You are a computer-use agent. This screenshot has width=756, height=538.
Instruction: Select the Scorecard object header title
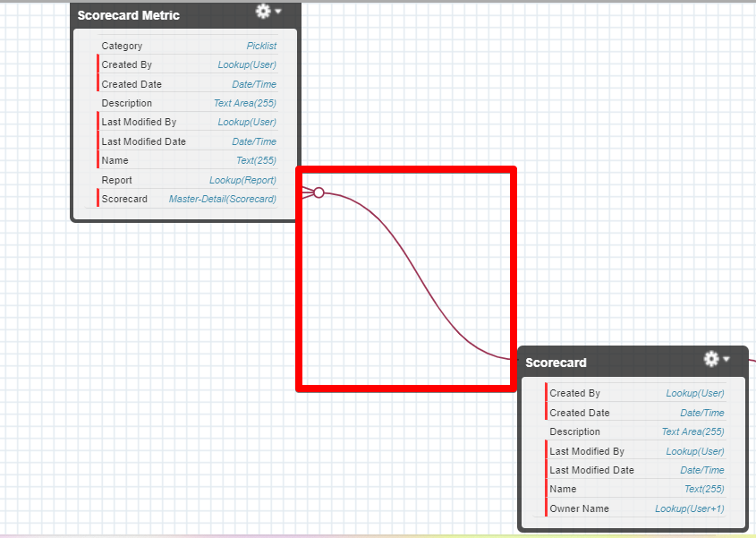[556, 363]
